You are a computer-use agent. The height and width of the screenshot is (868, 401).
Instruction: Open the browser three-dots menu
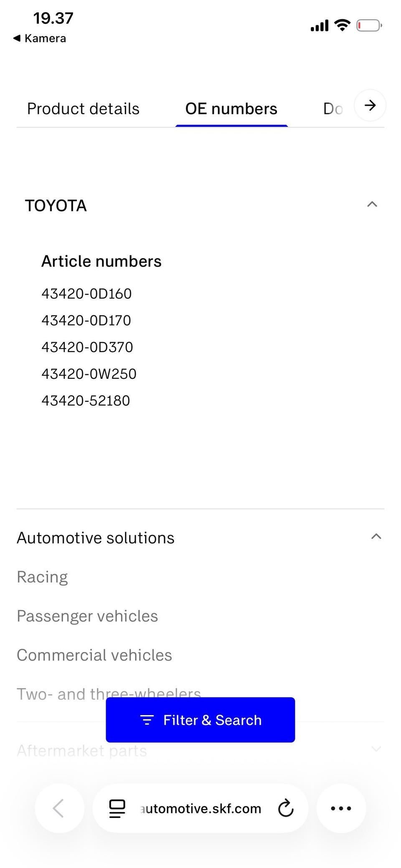coord(341,808)
